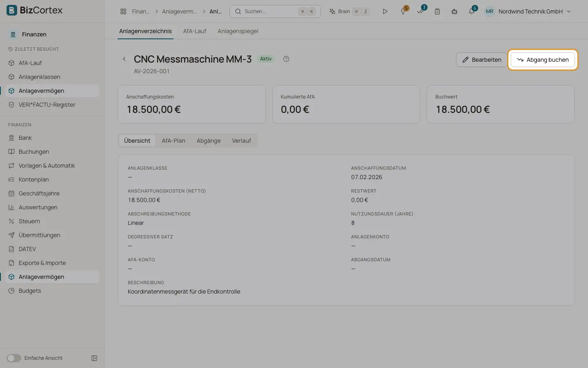588x368 pixels.
Task: Focus the Suchen search field
Action: click(275, 11)
